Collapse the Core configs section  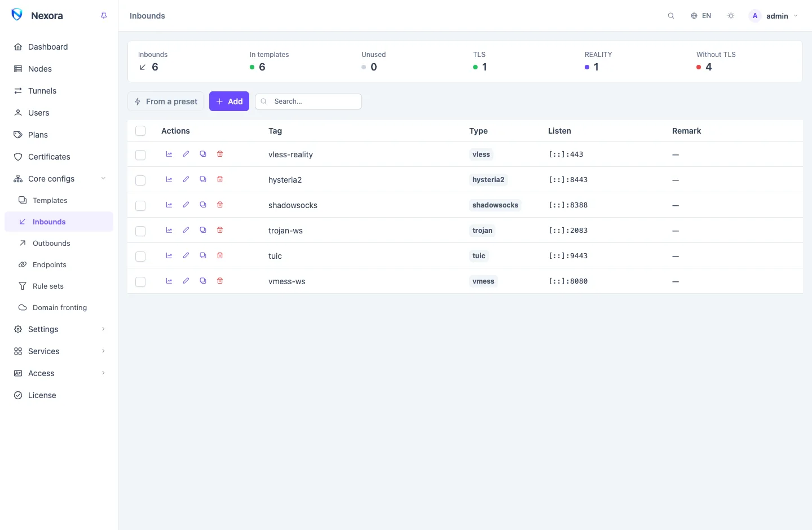pyautogui.click(x=59, y=179)
